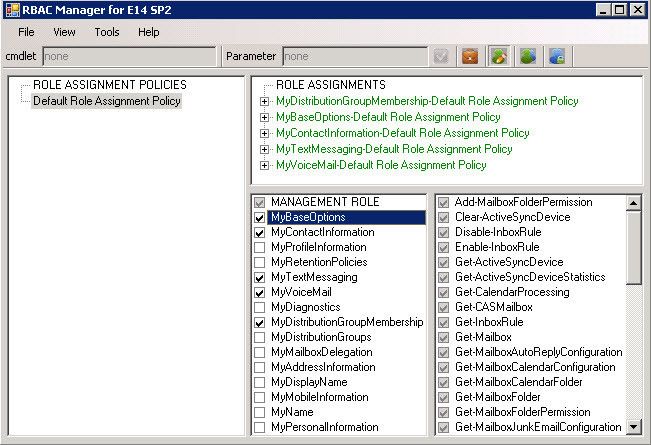Minimize the RBAC Manager window

(603, 10)
